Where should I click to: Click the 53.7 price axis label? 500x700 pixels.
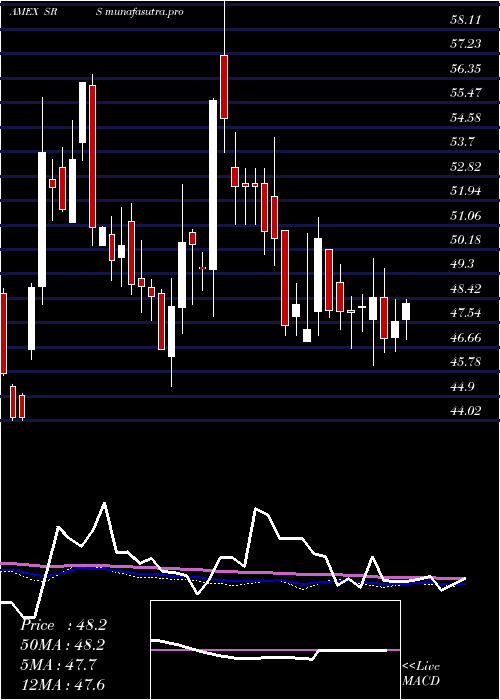pos(463,142)
